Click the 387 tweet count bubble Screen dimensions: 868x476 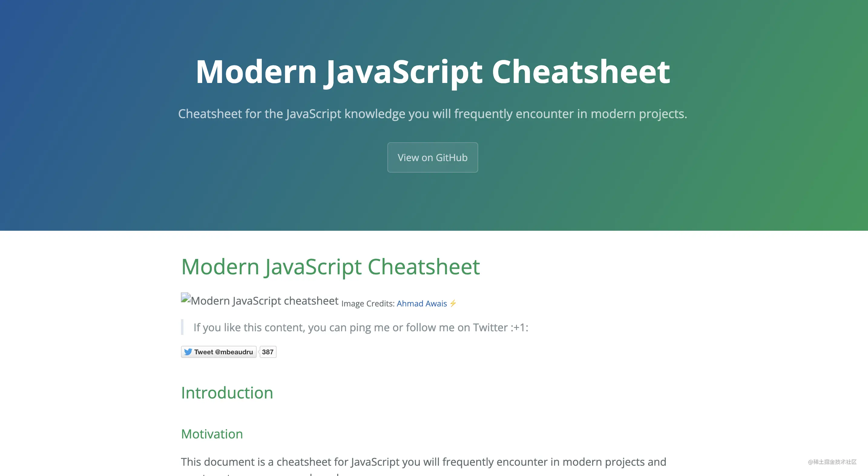267,352
